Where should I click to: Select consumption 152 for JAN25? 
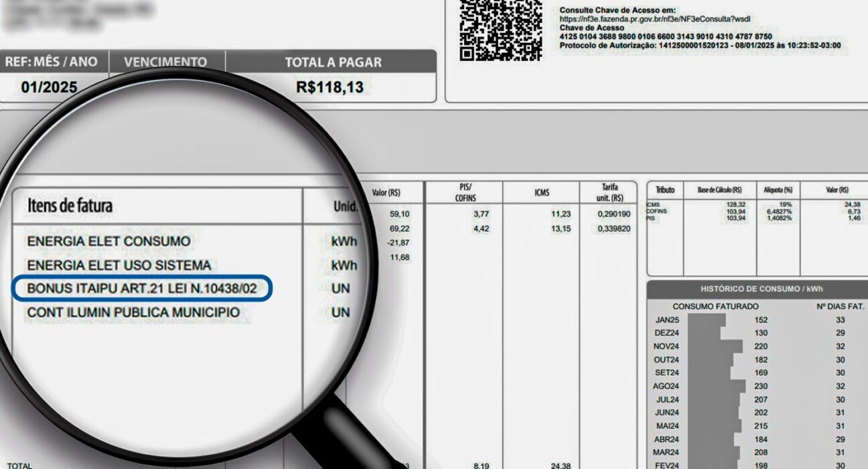pyautogui.click(x=761, y=320)
